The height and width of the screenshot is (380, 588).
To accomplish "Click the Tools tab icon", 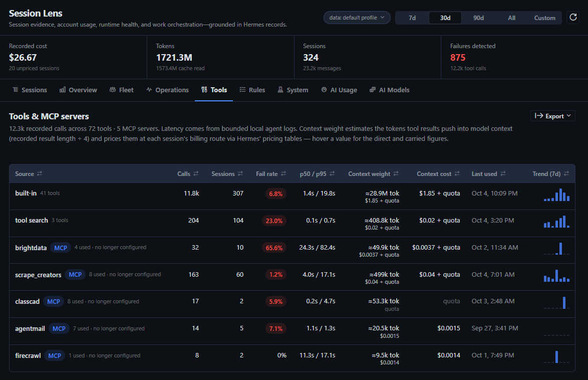I will click(204, 89).
